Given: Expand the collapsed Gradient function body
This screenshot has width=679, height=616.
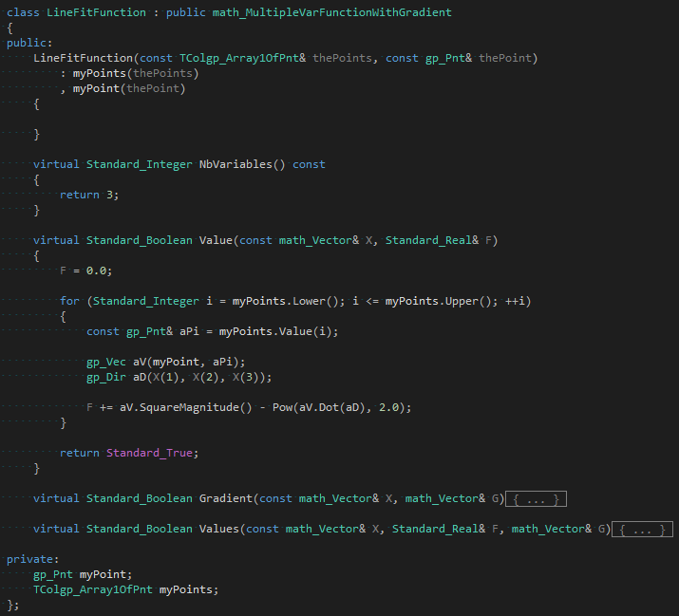Looking at the screenshot, I should click(x=536, y=499).
